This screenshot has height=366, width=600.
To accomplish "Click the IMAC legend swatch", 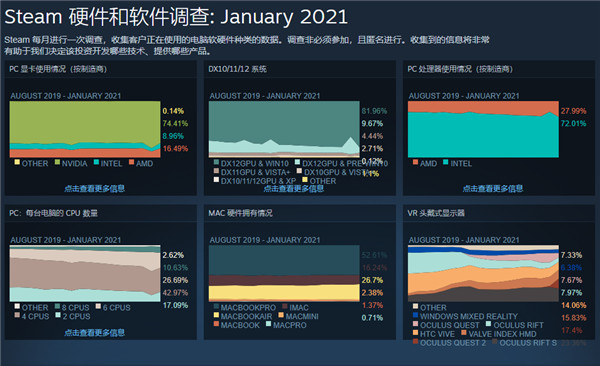I will pos(285,306).
